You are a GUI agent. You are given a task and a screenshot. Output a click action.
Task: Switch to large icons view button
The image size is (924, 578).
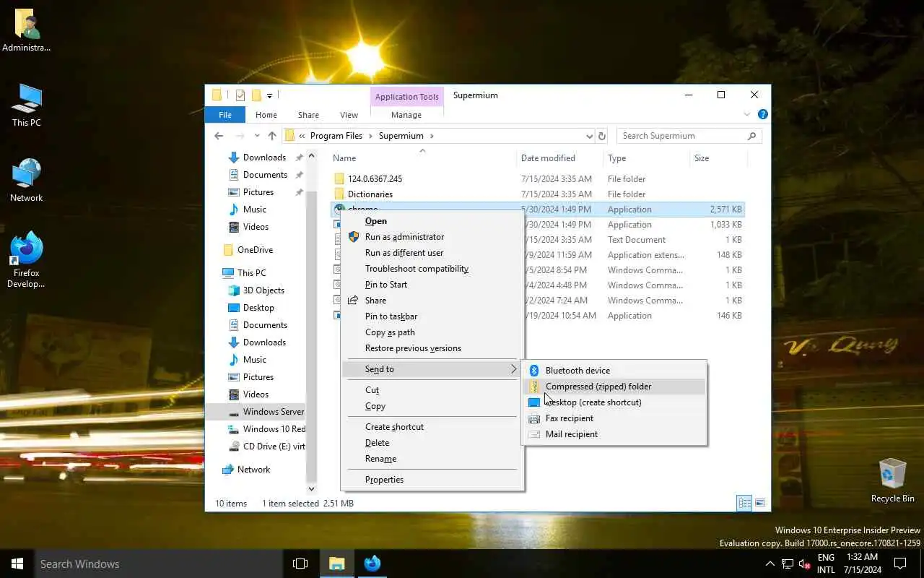tap(759, 503)
